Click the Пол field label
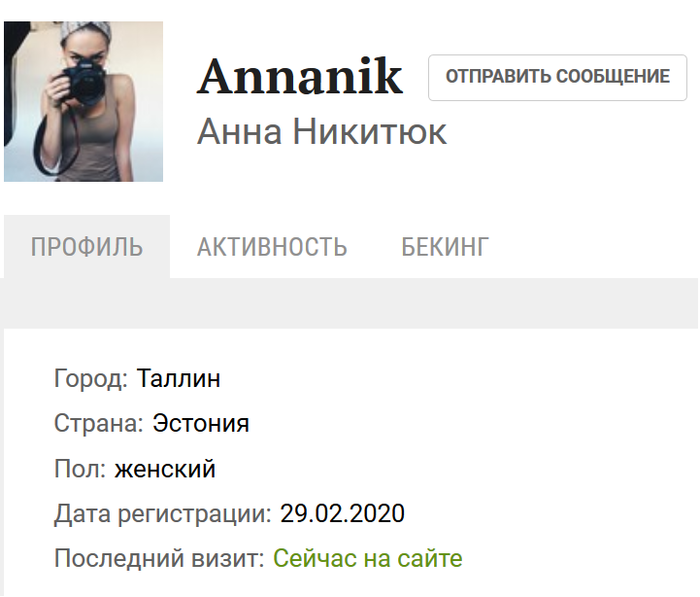The width and height of the screenshot is (700, 597). pyautogui.click(x=80, y=469)
